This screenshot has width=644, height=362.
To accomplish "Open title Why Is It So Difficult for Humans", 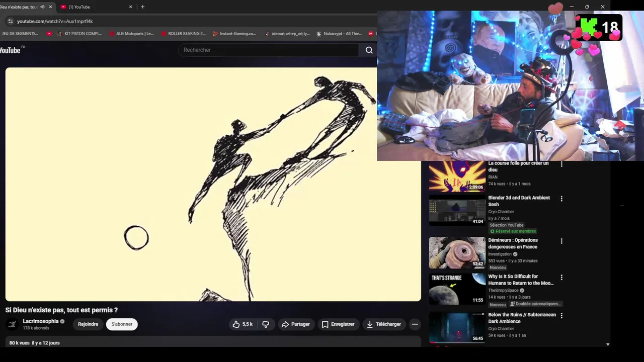I will pyautogui.click(x=521, y=280).
